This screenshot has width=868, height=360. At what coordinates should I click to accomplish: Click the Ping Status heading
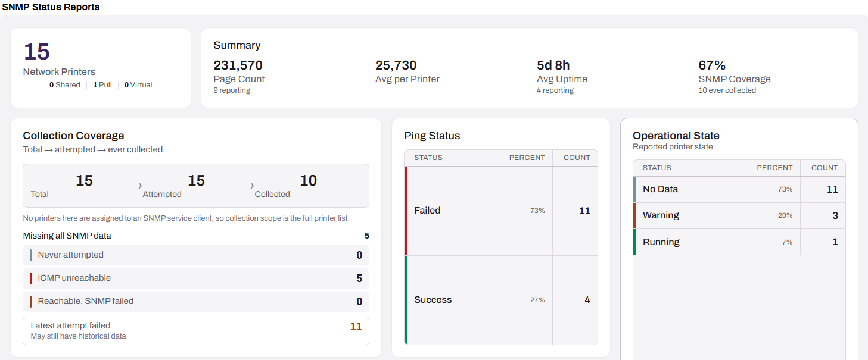click(433, 136)
